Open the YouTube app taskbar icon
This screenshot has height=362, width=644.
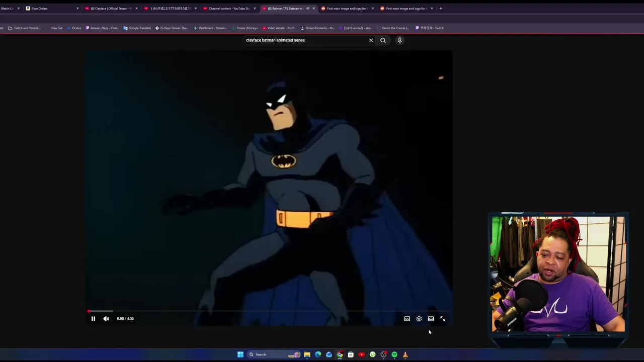tap(362, 354)
